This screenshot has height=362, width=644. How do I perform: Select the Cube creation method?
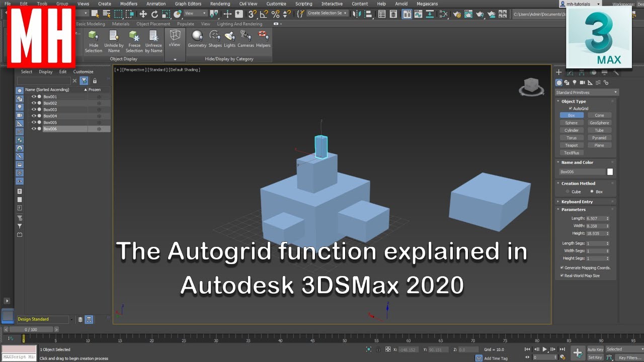pyautogui.click(x=568, y=192)
